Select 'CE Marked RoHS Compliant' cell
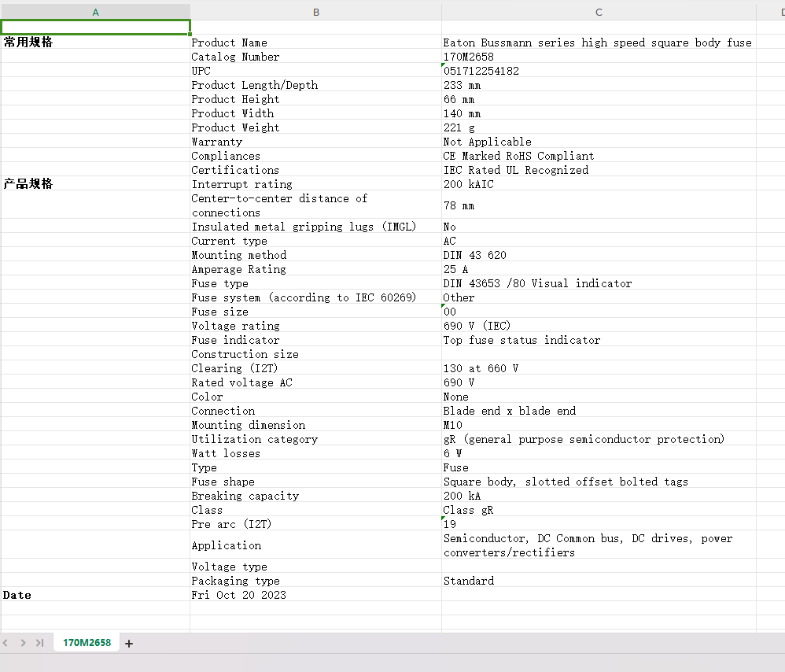The height and width of the screenshot is (672, 785). (599, 156)
